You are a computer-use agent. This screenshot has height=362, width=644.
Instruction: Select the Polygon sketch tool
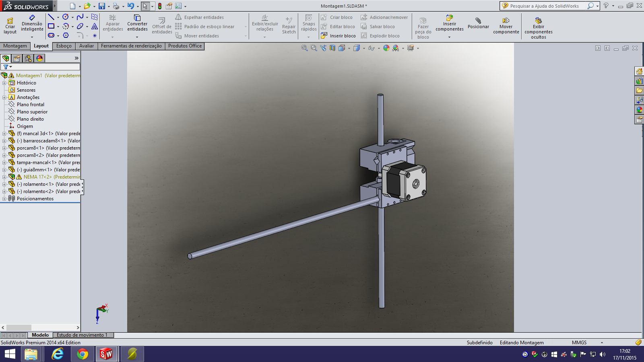coord(66,35)
